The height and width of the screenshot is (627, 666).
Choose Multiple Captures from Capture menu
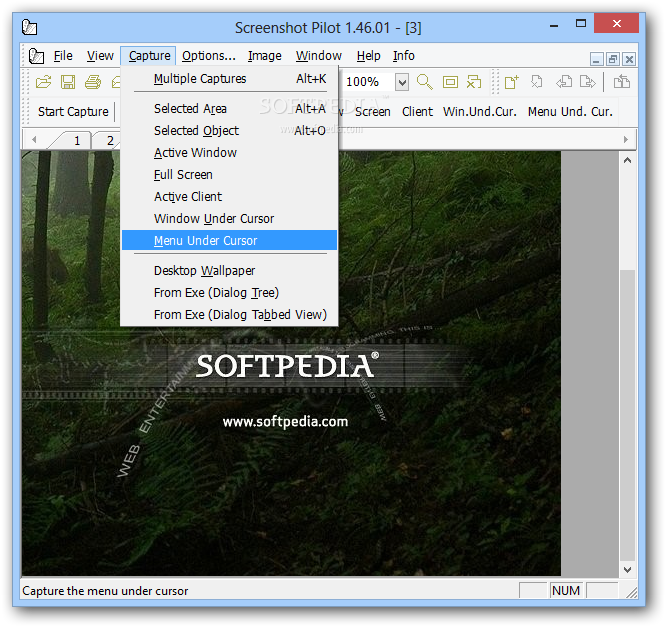[x=229, y=79]
